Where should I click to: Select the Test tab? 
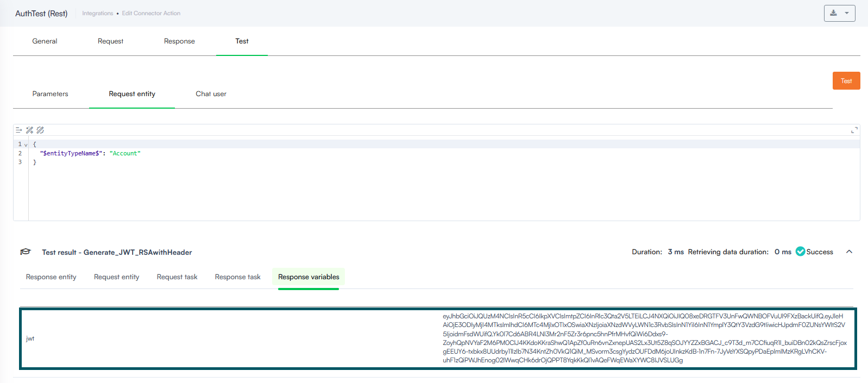(242, 41)
